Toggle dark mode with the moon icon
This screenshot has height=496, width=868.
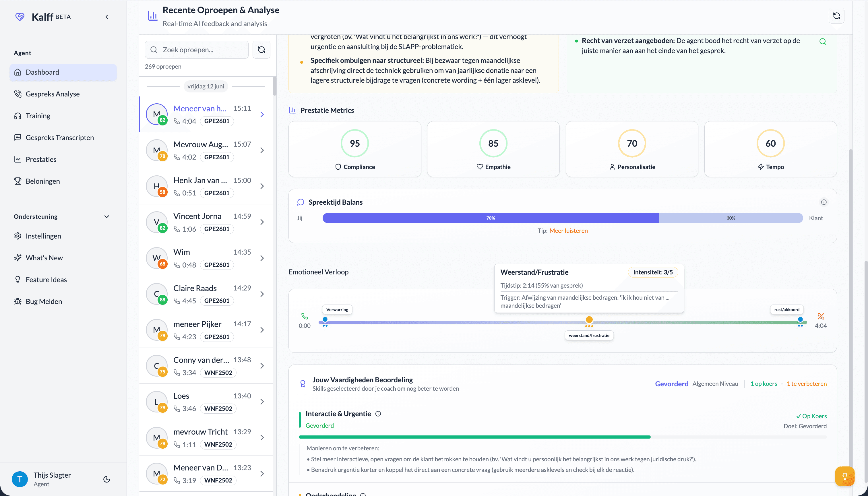point(106,479)
